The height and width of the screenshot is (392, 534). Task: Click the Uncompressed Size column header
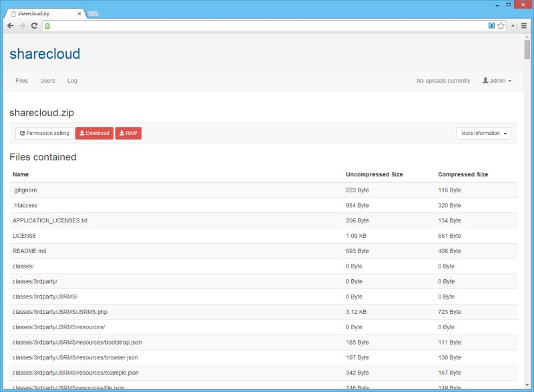374,174
